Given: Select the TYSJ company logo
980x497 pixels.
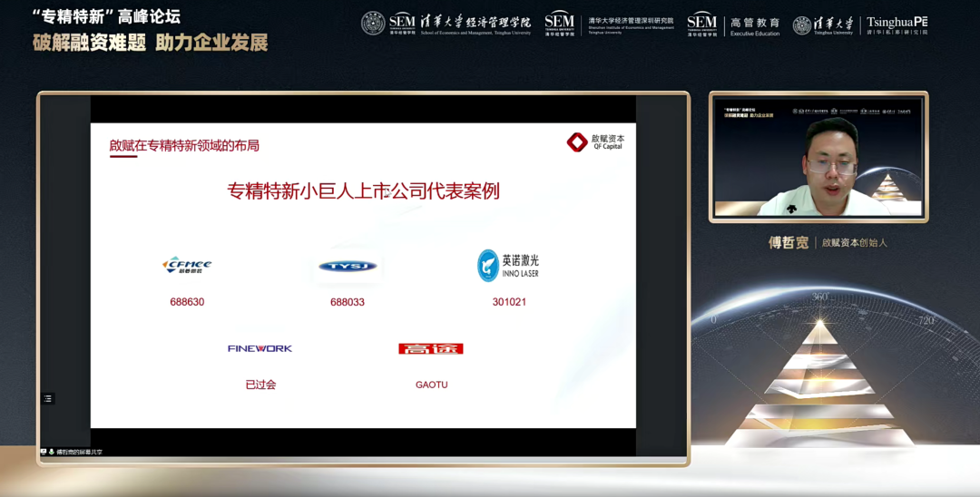Looking at the screenshot, I should [348, 267].
